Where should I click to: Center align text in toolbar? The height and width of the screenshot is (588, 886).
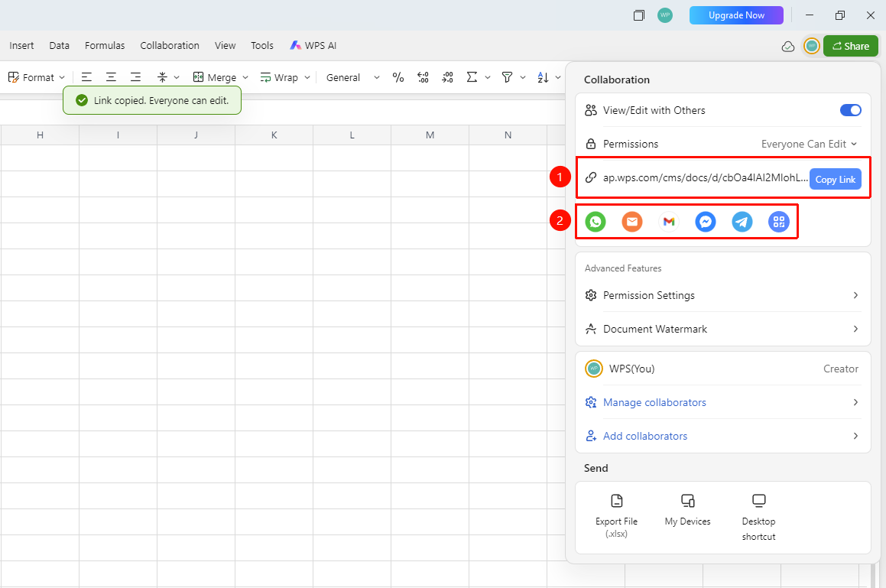click(x=112, y=77)
